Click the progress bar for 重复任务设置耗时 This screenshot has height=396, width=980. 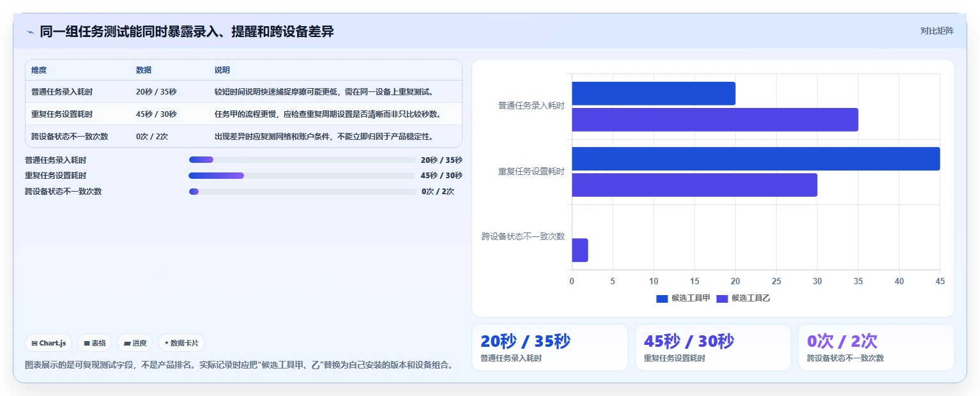click(x=302, y=176)
